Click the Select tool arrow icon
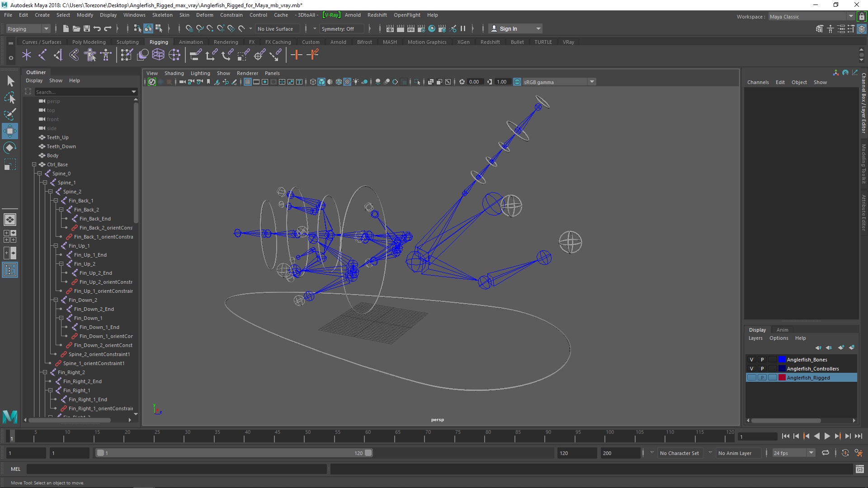The height and width of the screenshot is (488, 868). 10,81
